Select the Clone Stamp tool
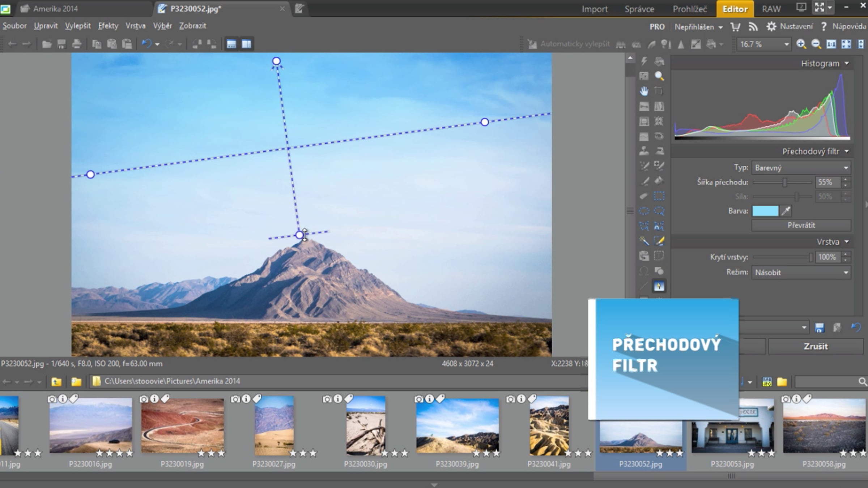 pyautogui.click(x=644, y=151)
